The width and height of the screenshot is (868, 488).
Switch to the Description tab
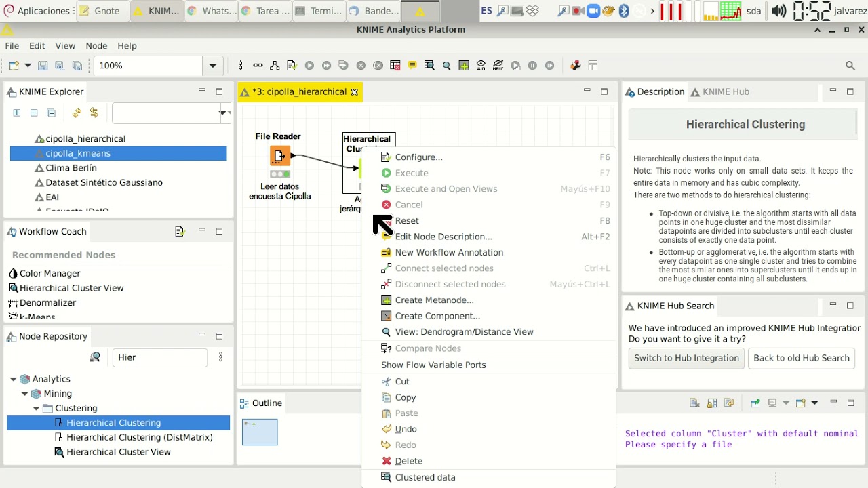coord(654,91)
